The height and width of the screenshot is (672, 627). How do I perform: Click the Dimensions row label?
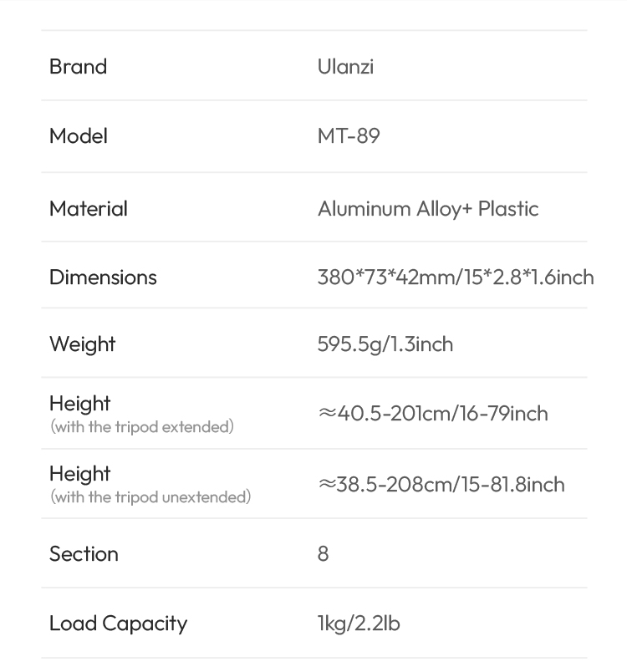pyautogui.click(x=103, y=277)
